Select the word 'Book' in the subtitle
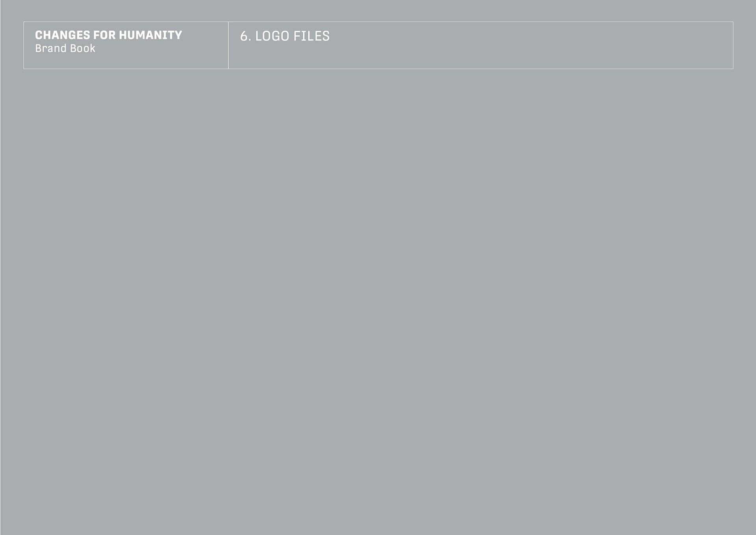 pos(83,48)
